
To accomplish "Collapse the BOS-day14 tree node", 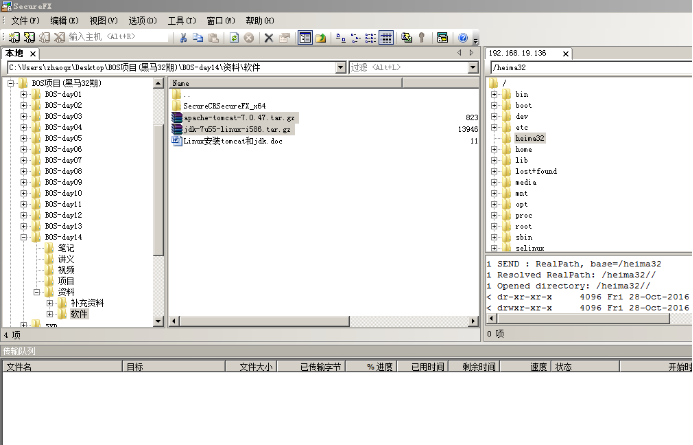I will point(24,237).
